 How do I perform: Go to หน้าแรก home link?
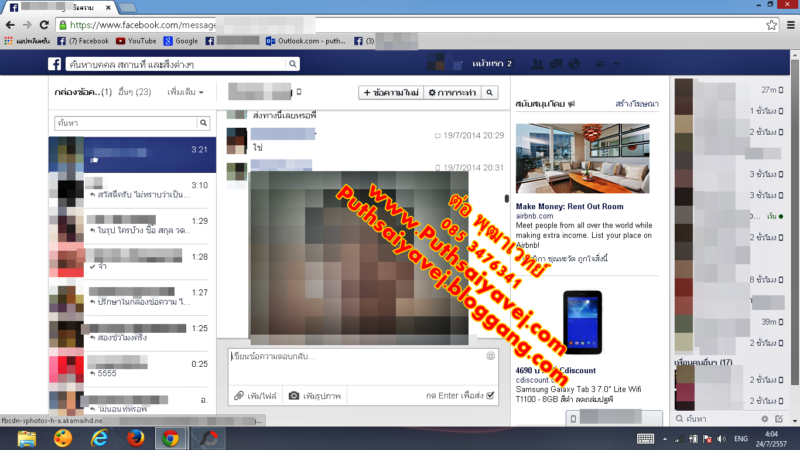487,63
